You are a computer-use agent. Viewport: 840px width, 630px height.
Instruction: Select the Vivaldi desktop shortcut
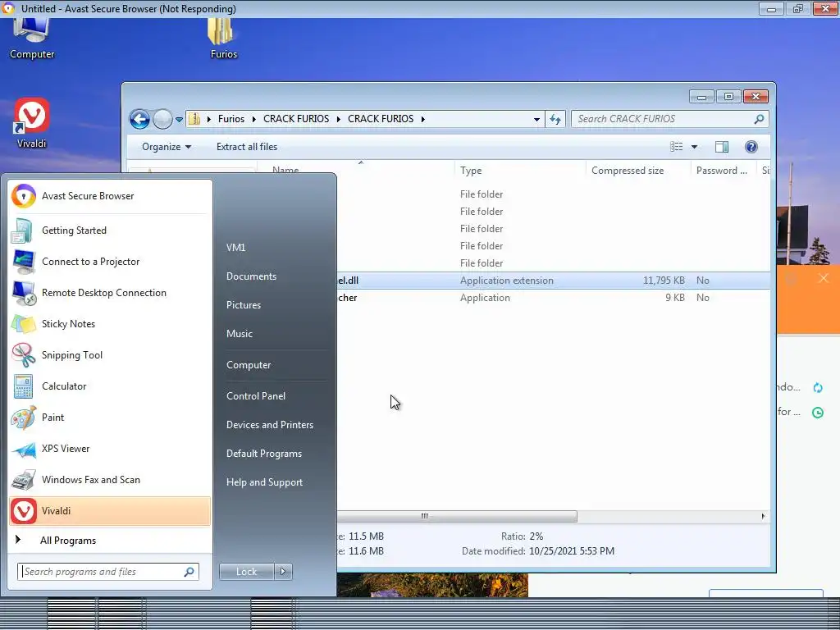[32, 123]
